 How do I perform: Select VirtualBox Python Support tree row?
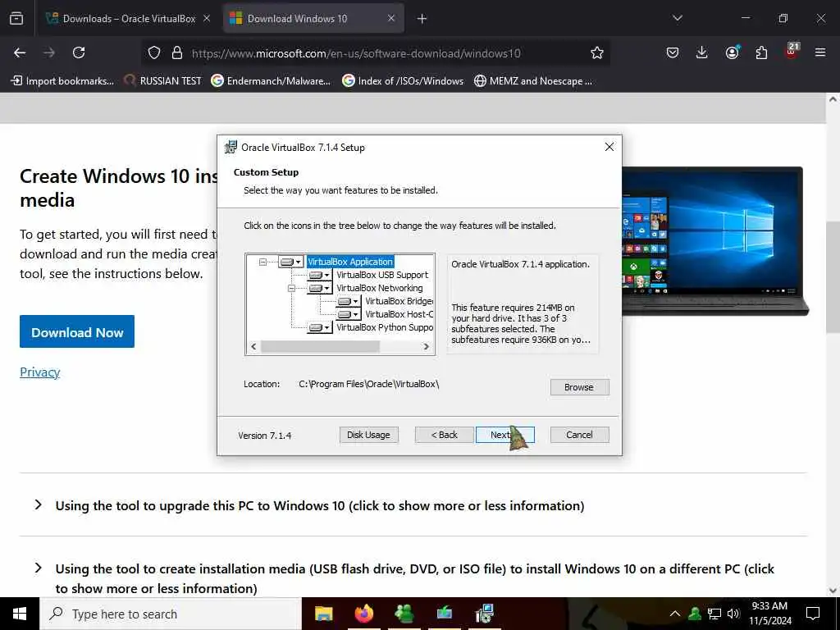pos(385,327)
